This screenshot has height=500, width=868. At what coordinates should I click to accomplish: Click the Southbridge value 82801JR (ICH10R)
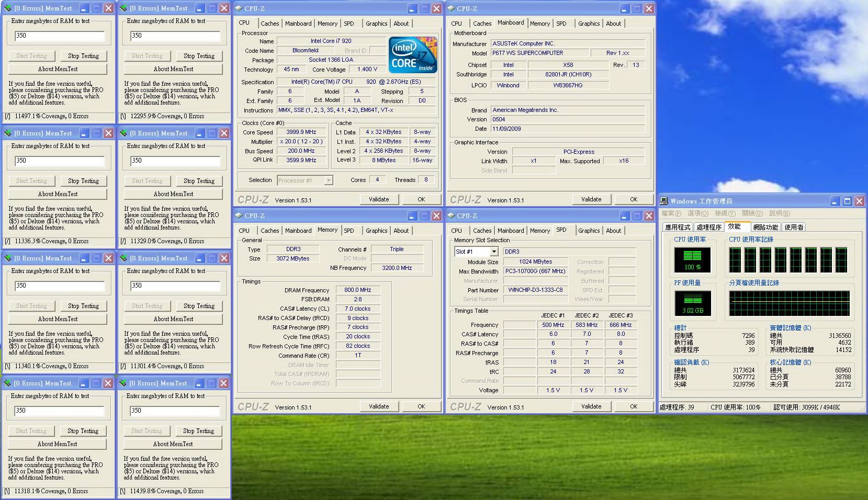coord(568,74)
